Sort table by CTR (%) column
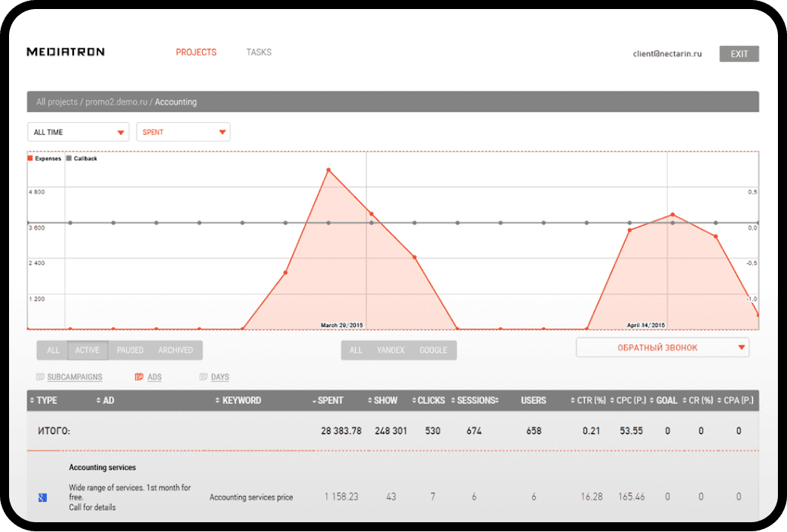This screenshot has width=787, height=532. [x=588, y=400]
